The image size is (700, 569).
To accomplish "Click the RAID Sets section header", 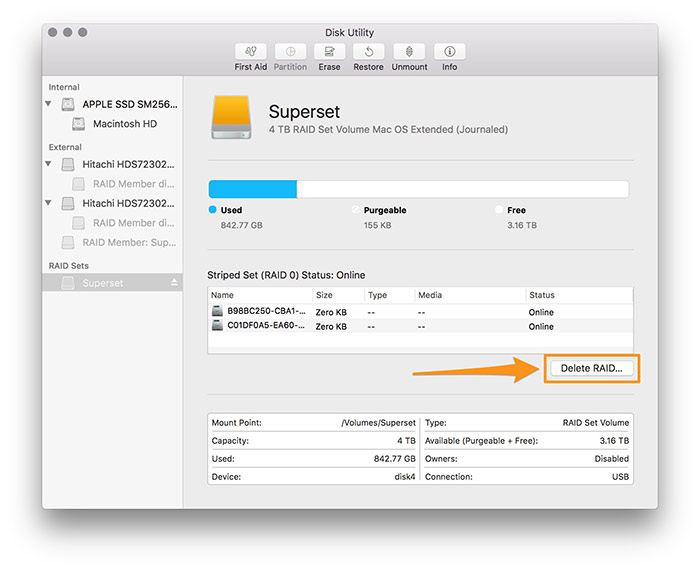I will click(69, 266).
